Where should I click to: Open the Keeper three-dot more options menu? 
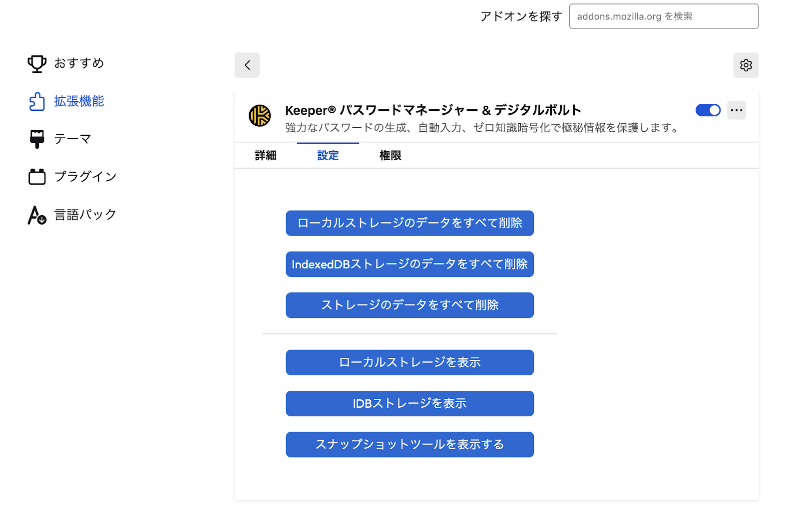737,110
